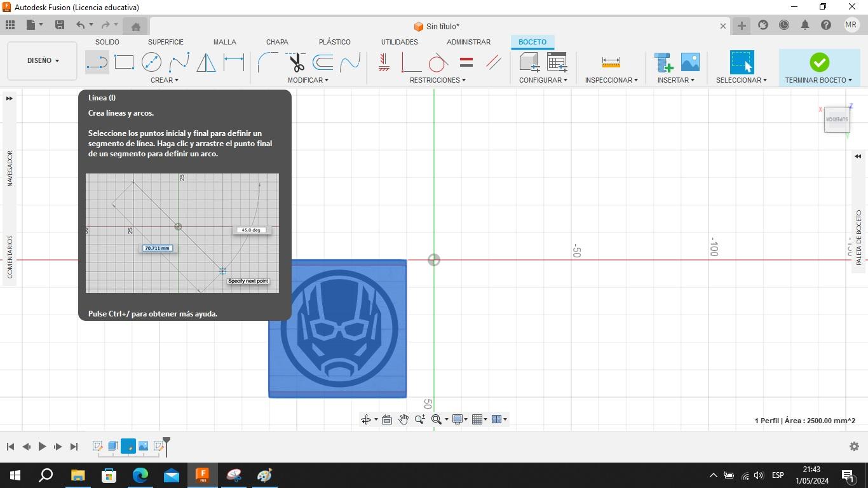The width and height of the screenshot is (868, 488).
Task: Switch to the UTILIDADES tab
Action: tap(400, 42)
